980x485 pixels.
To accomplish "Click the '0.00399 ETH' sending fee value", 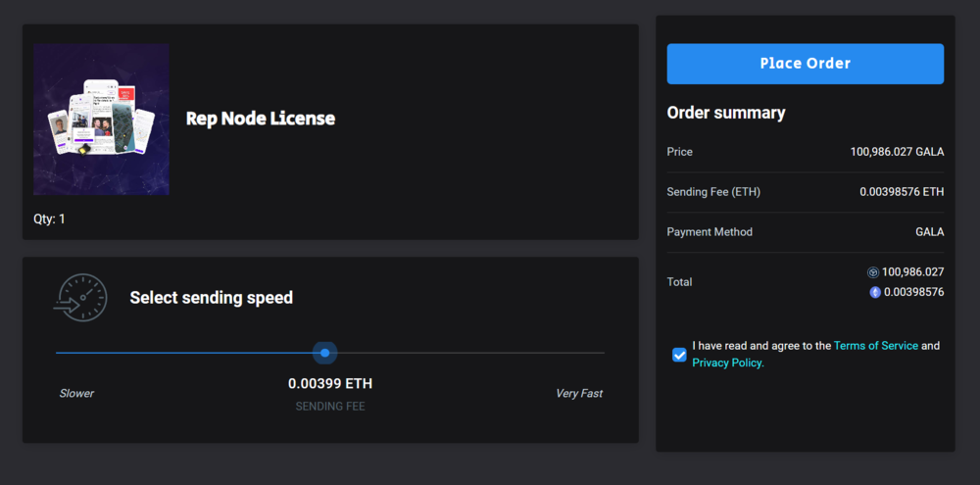I will (330, 384).
